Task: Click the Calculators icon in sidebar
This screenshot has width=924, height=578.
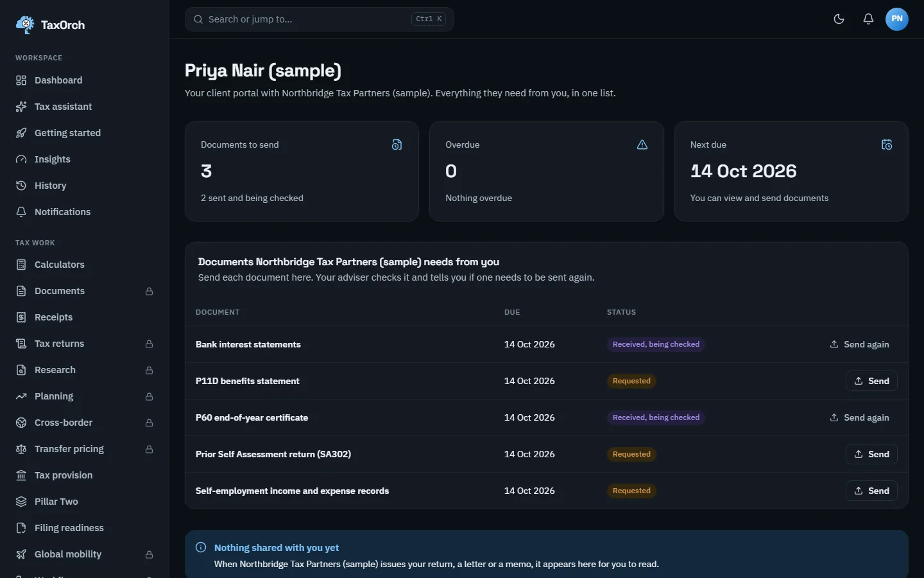Action: (21, 265)
